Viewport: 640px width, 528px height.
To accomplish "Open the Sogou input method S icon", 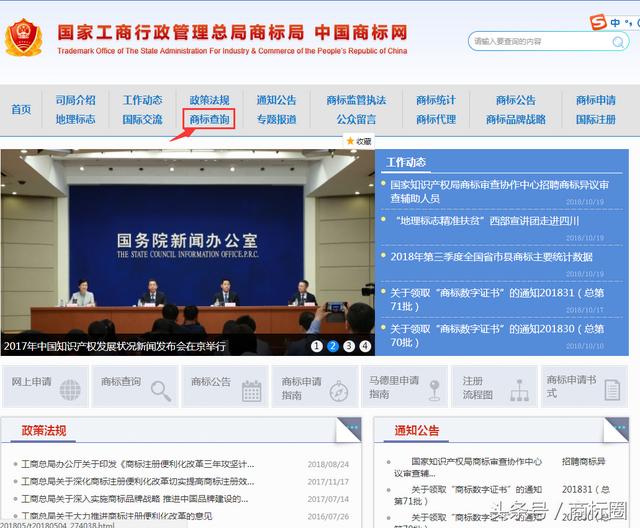I will point(598,22).
